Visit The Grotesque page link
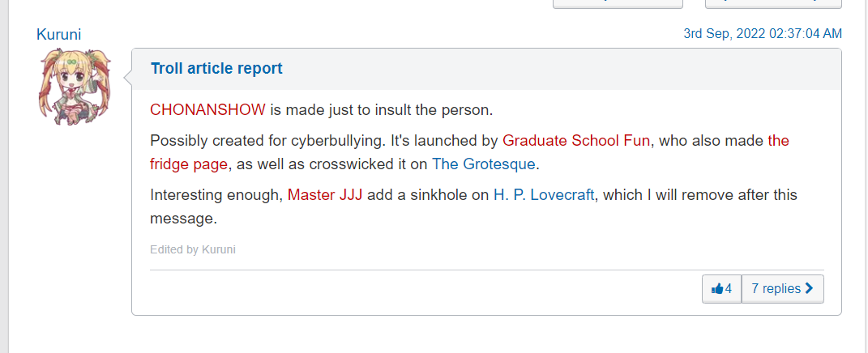This screenshot has width=868, height=353. 483,164
